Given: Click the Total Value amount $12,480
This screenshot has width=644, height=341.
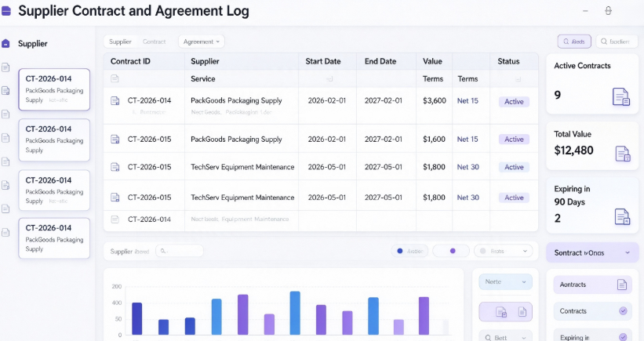Looking at the screenshot, I should 573,151.
